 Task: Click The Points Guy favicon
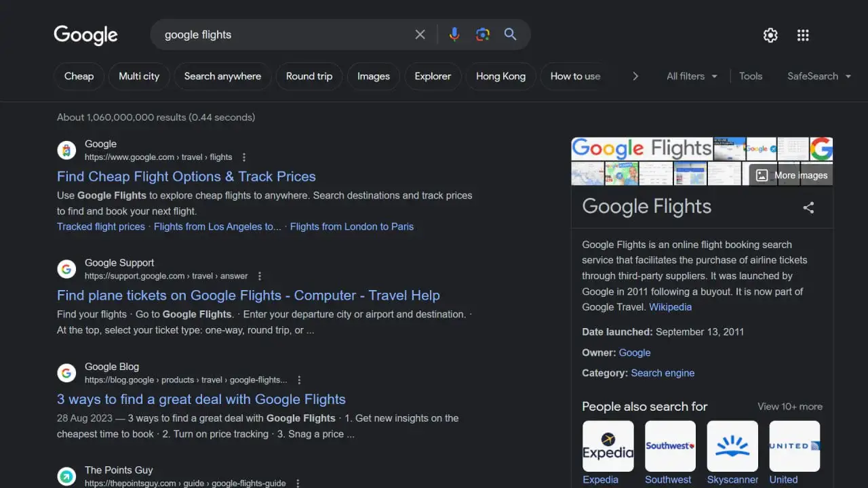click(x=66, y=476)
